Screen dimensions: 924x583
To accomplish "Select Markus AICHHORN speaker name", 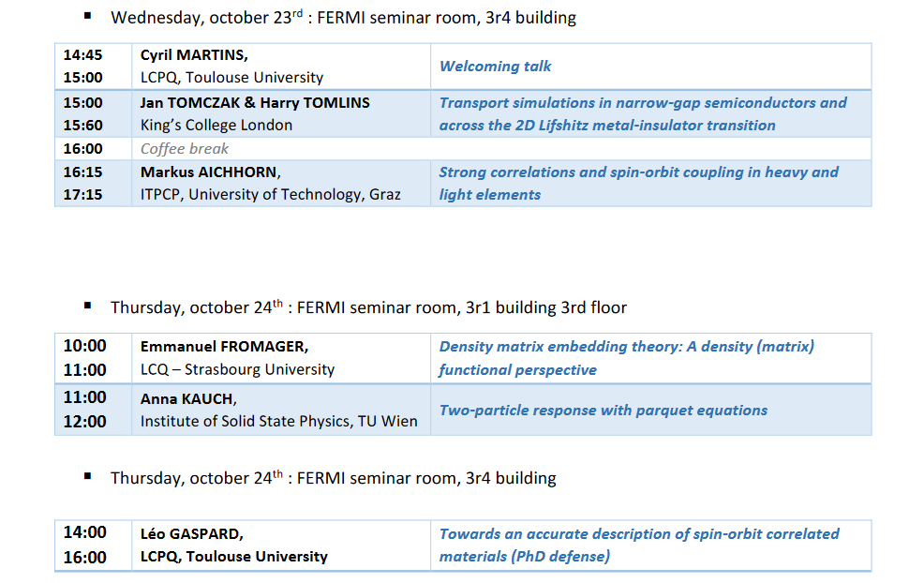I will pyautogui.click(x=210, y=172).
